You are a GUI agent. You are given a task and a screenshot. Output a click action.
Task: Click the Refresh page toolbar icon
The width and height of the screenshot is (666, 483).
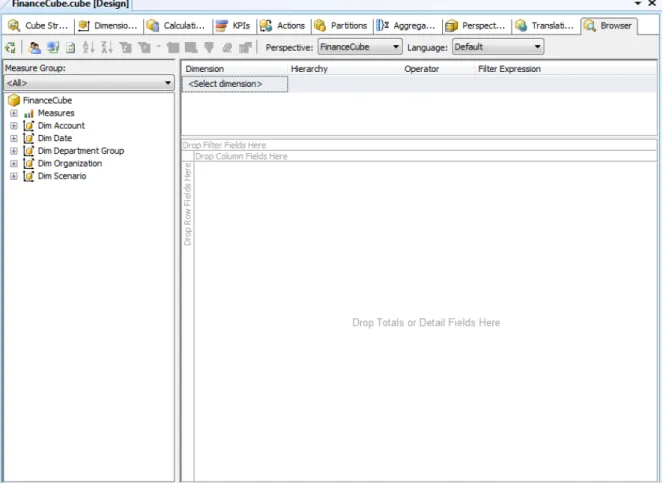(71, 47)
